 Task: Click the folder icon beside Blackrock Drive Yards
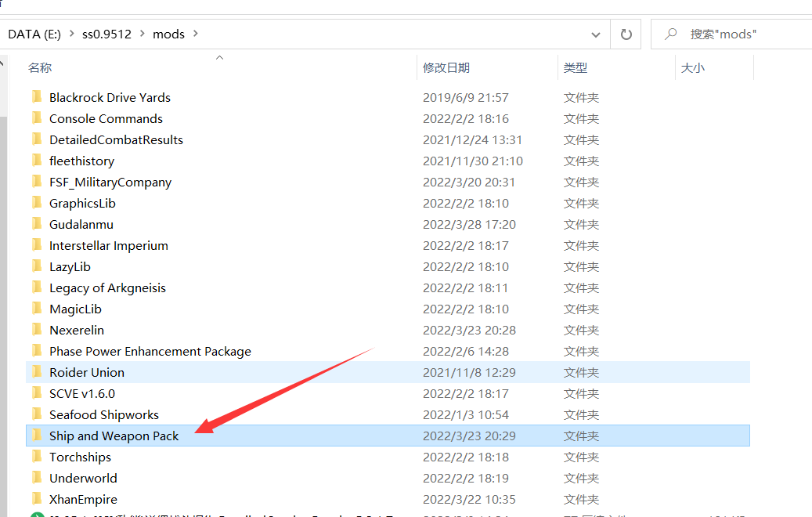pos(36,97)
